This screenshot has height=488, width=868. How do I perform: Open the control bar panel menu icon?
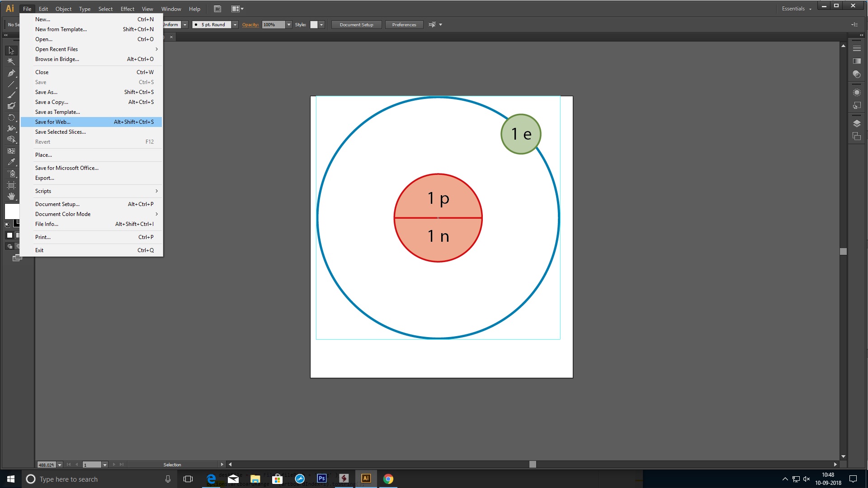click(854, 24)
